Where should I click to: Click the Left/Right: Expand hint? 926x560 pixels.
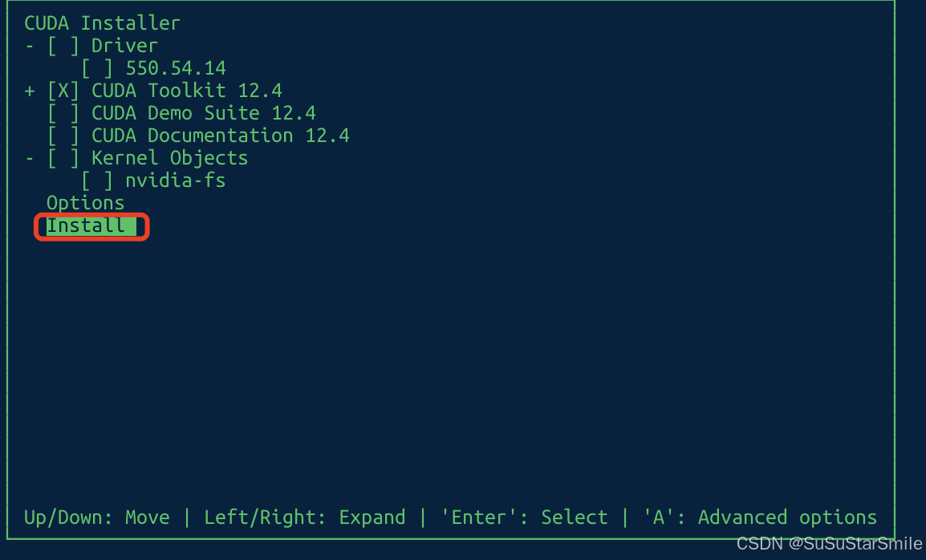pos(306,517)
